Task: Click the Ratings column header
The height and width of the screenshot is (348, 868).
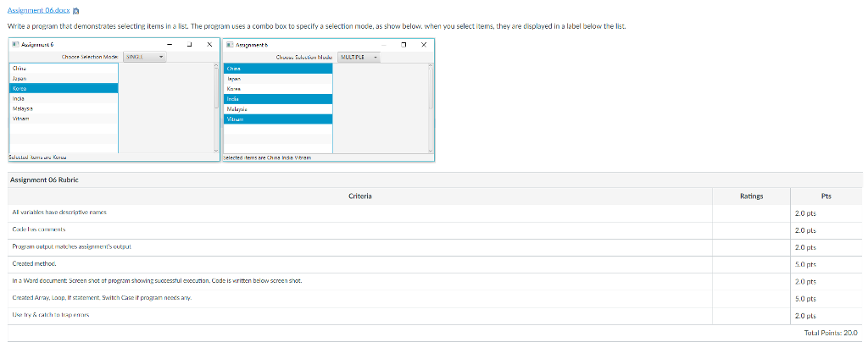Action: (751, 196)
